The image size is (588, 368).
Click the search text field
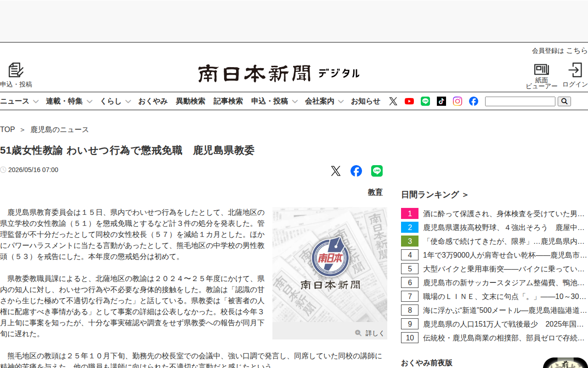[520, 101]
